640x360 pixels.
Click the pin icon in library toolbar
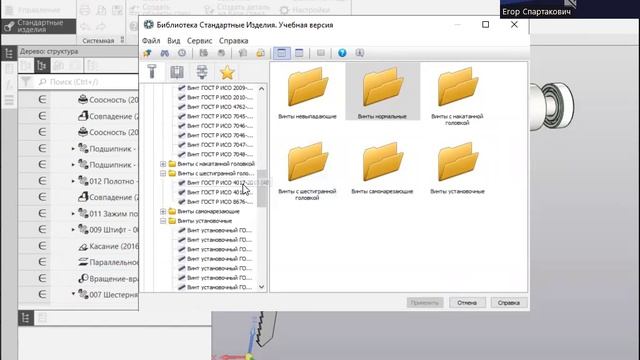147,53
